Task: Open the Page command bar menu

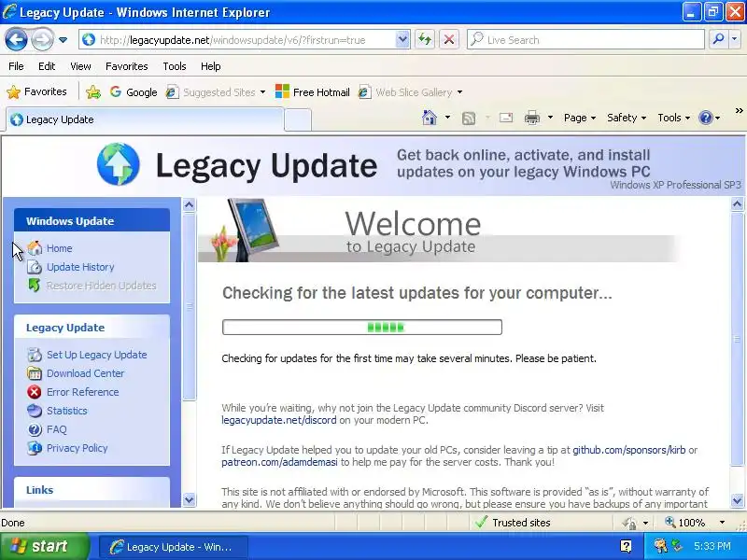Action: click(579, 118)
